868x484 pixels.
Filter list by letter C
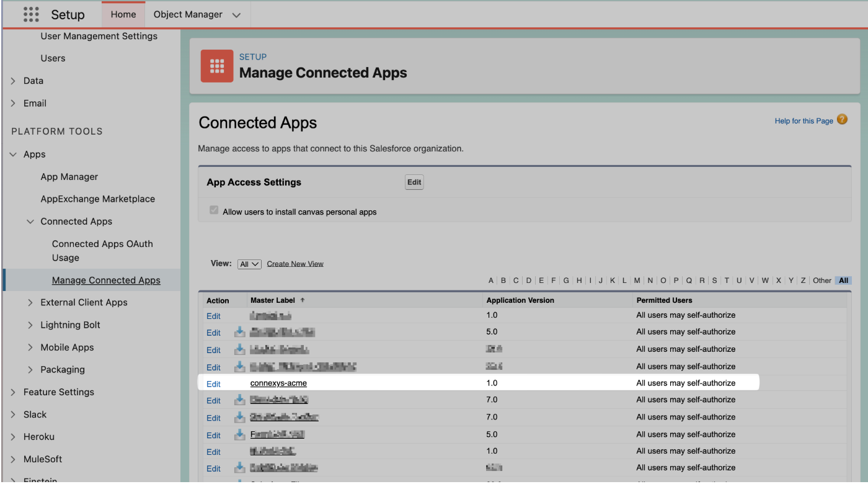pos(516,280)
